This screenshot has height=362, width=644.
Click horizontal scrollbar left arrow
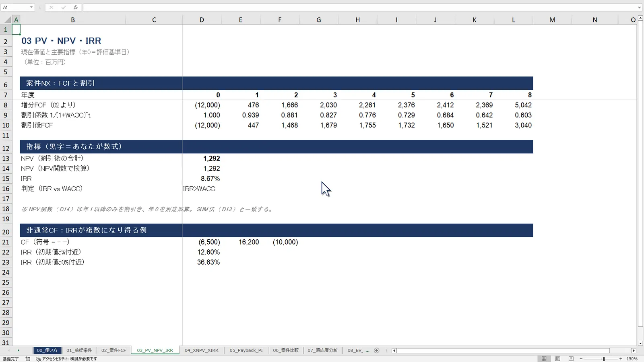[394, 350]
